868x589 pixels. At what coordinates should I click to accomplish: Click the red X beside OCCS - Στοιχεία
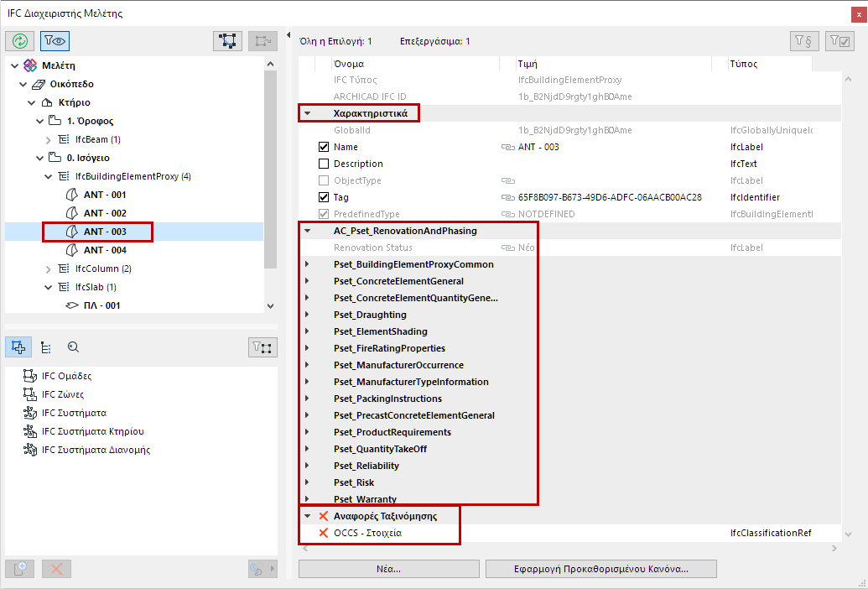324,533
